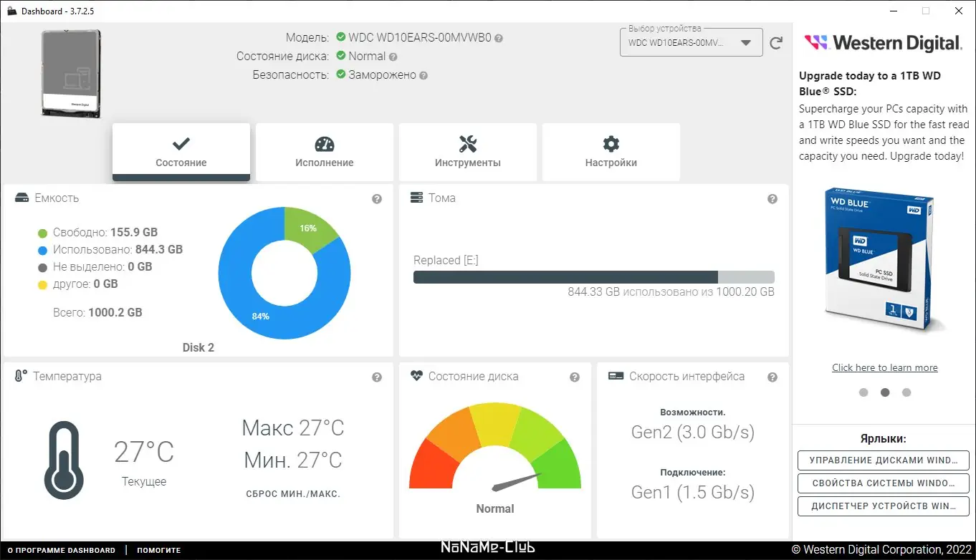Switch to the Состояние tab
This screenshot has width=976, height=560.
[x=181, y=152]
